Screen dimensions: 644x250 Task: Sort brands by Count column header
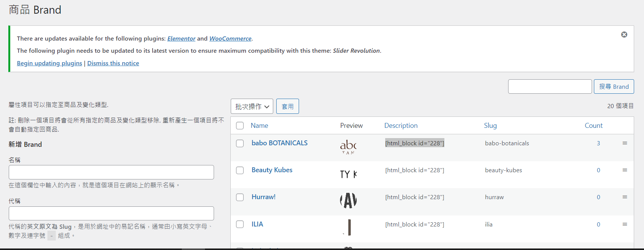point(594,126)
